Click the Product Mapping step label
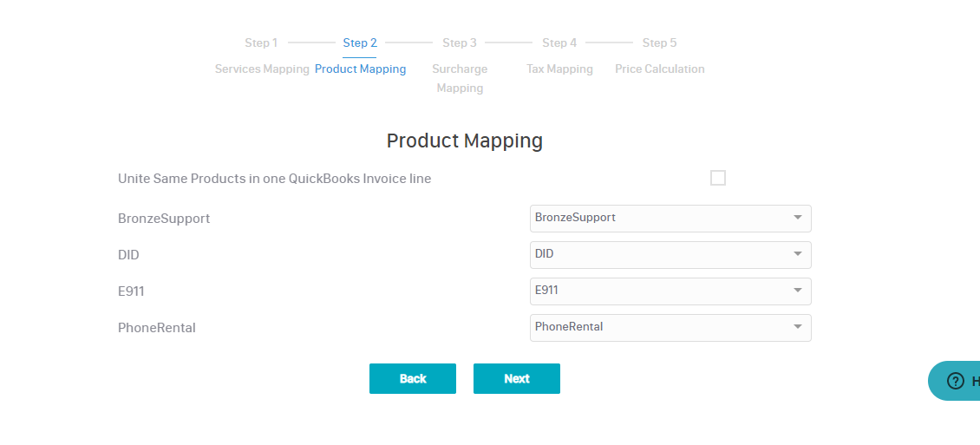Viewport: 980px width, 445px height. [x=360, y=69]
